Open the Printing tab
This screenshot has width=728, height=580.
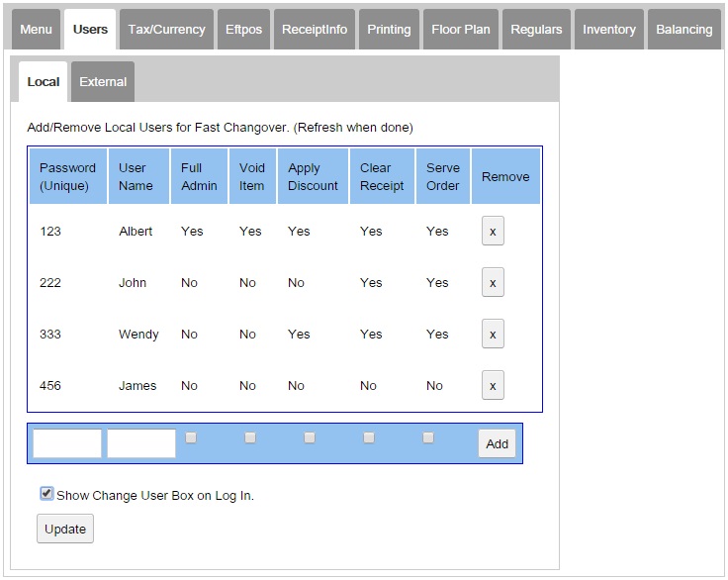389,30
